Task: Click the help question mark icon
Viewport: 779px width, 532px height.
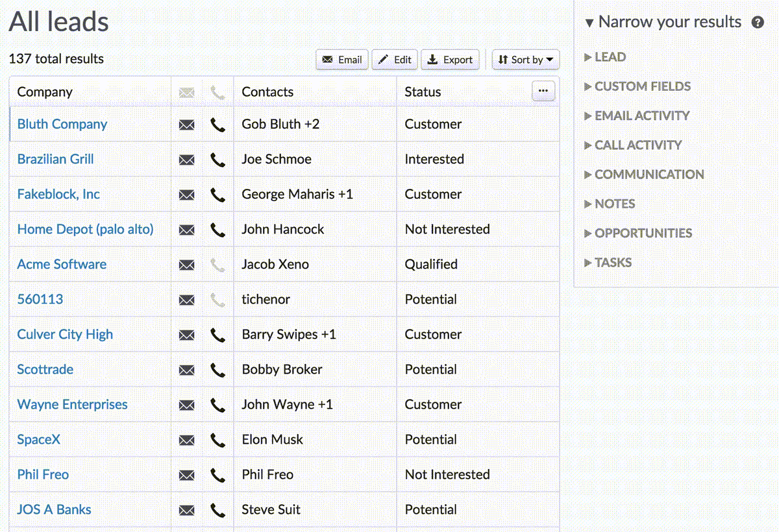Action: click(758, 22)
